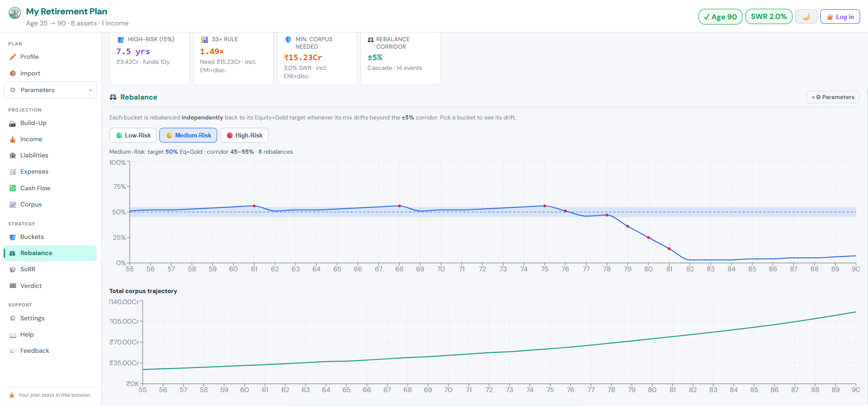Click the My Retirement Plan logo icon

(x=15, y=13)
